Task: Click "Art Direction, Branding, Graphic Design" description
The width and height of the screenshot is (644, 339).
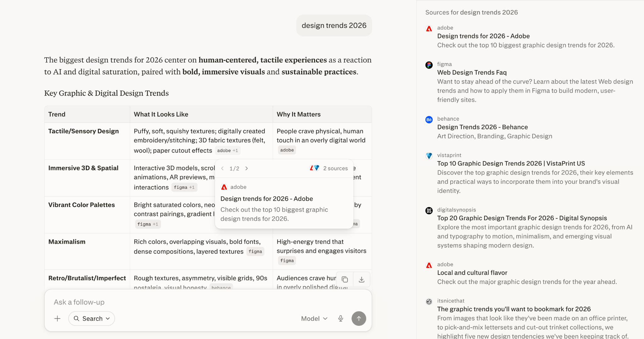Action: 495,136
